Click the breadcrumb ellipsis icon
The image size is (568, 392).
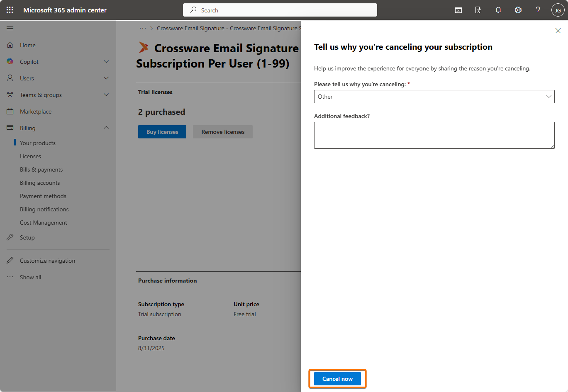tap(143, 28)
